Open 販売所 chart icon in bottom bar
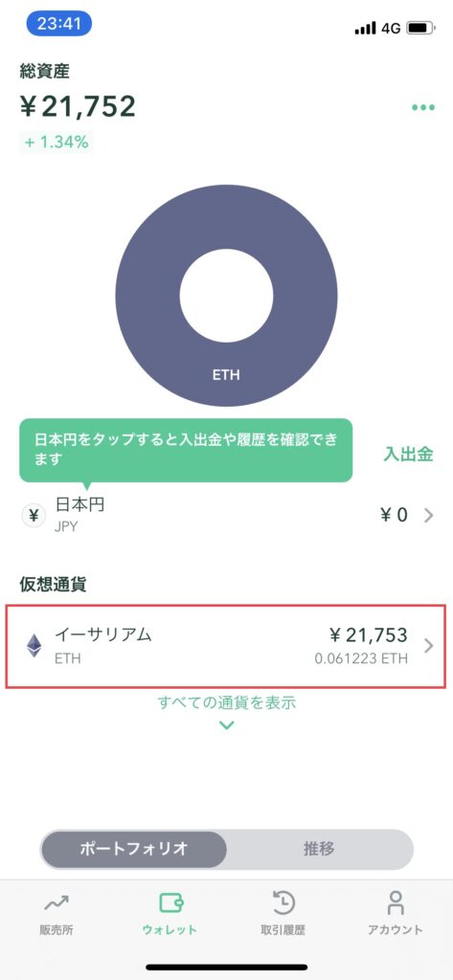The image size is (453, 980). (x=57, y=903)
